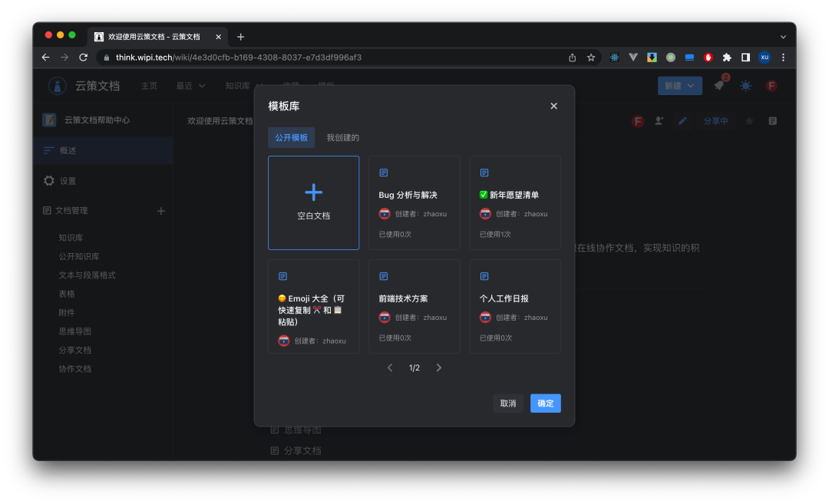
Task: Click creator avatar on 新年愿望清单 card
Action: tap(485, 214)
